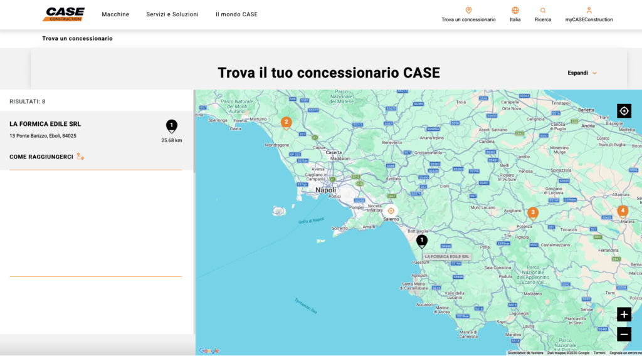Screen dimensions: 642x364
Task: Open the Termini map link
Action: click(599, 353)
